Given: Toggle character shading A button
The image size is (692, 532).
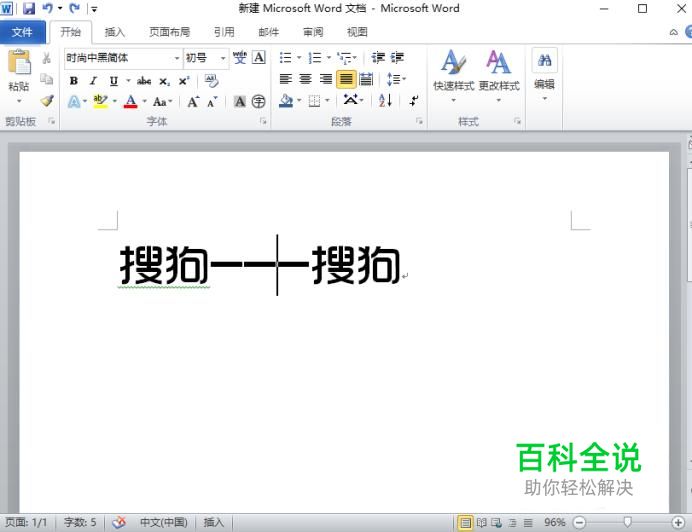Looking at the screenshot, I should point(240,102).
